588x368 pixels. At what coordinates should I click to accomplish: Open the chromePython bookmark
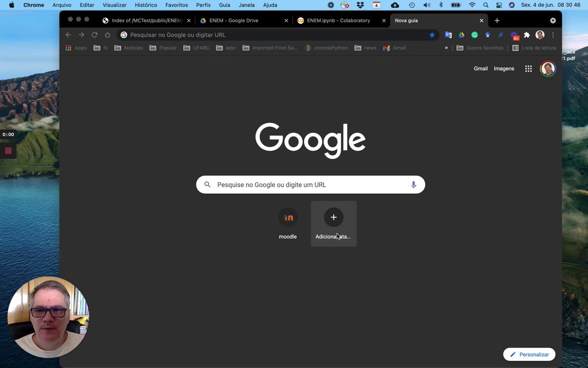(x=326, y=48)
